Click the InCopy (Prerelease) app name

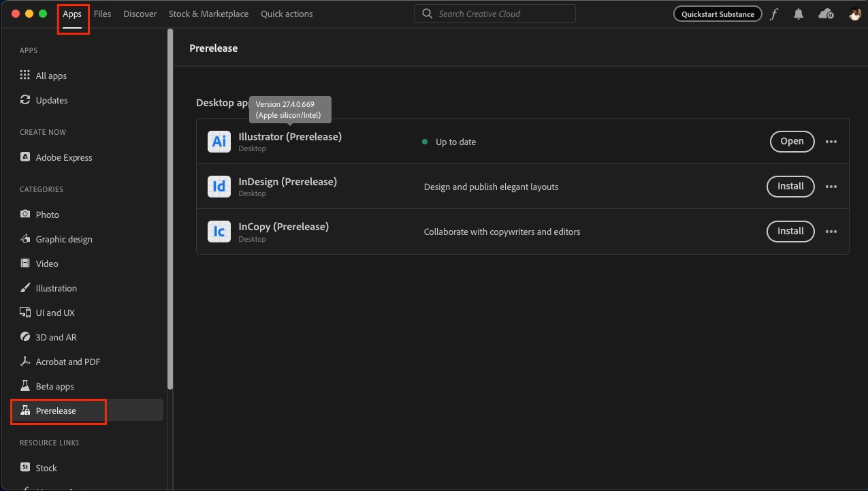[x=284, y=227]
